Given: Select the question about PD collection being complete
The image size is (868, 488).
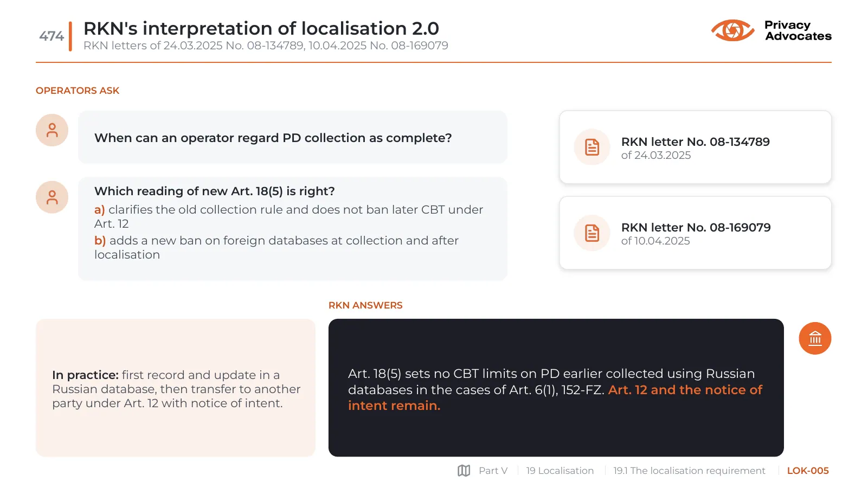Looking at the screenshot, I should 293,137.
